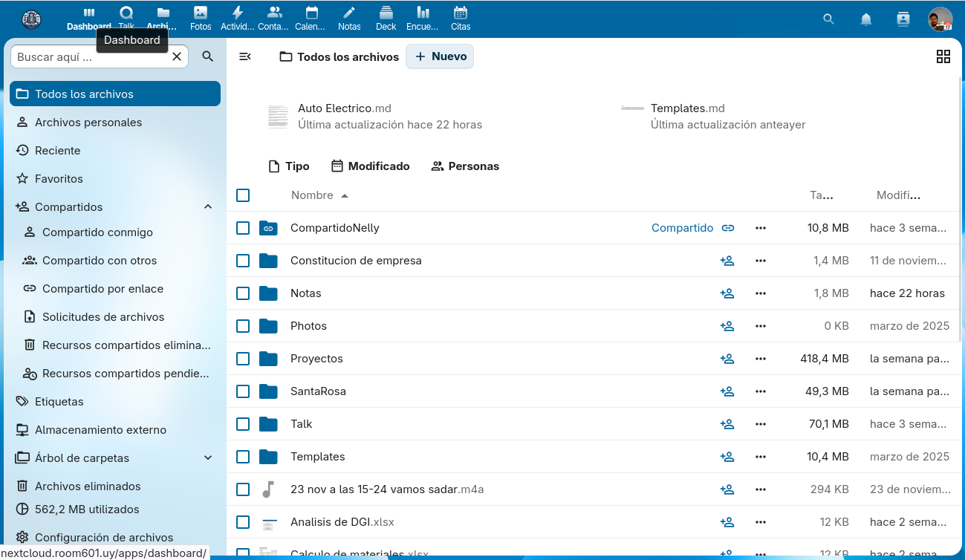Click 562,2 MB utilizados storage indicator
Viewport: 965px width, 560px height.
click(x=115, y=509)
